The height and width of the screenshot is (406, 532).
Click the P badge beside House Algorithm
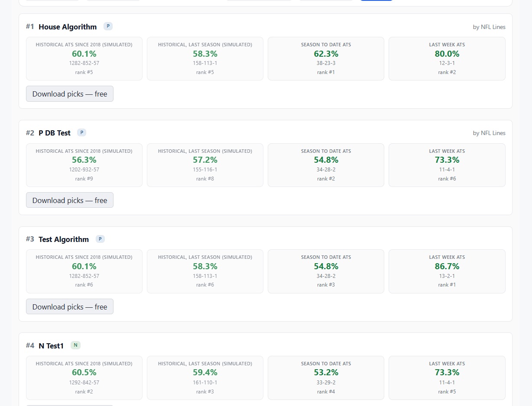pyautogui.click(x=108, y=26)
